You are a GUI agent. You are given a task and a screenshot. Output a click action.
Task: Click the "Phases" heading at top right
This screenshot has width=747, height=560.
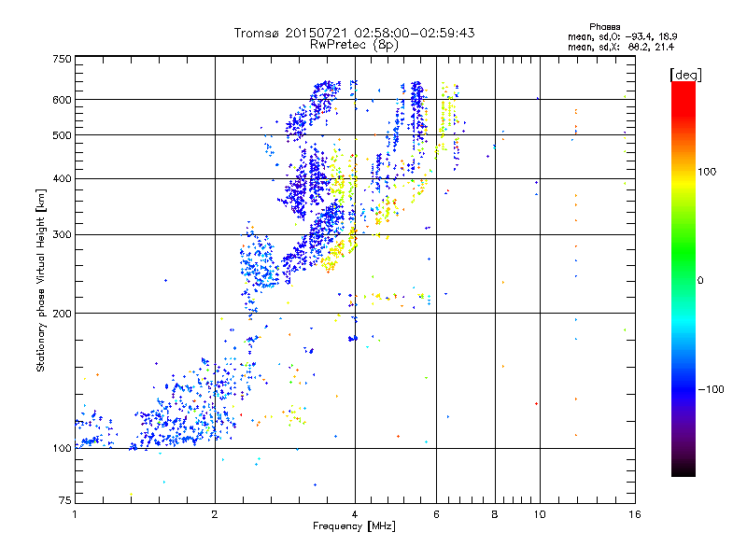[x=604, y=27]
